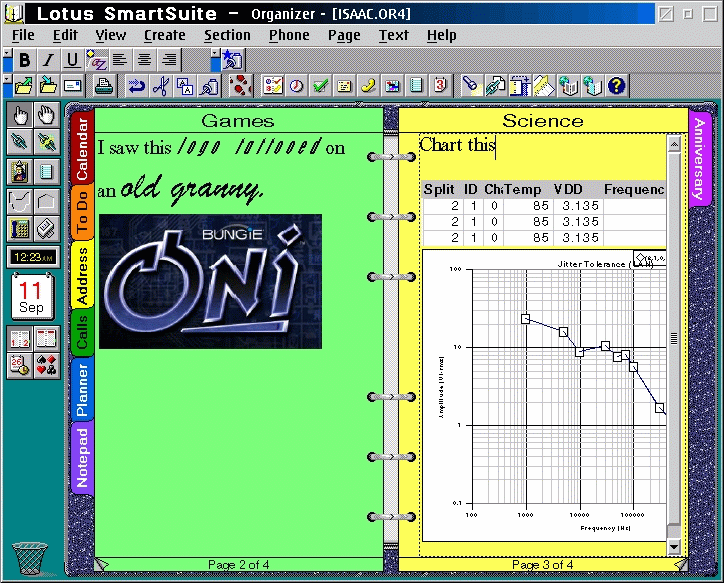Click the break link chain tool

[x=47, y=142]
